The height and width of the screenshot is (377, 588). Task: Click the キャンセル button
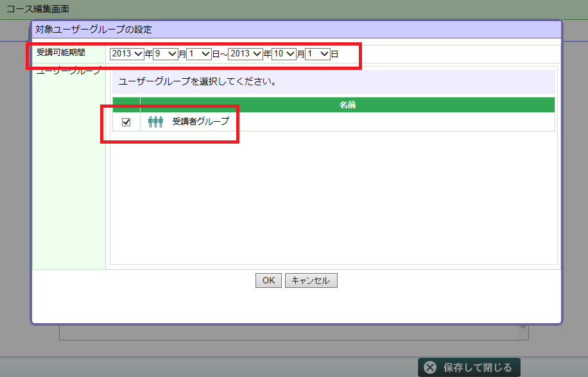(x=311, y=280)
